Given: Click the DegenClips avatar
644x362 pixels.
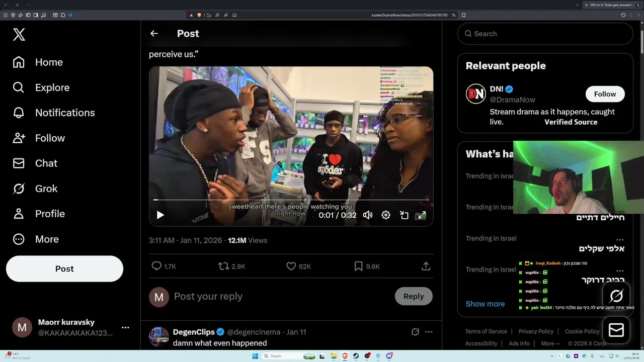Looking at the screenshot, I should click(159, 336).
